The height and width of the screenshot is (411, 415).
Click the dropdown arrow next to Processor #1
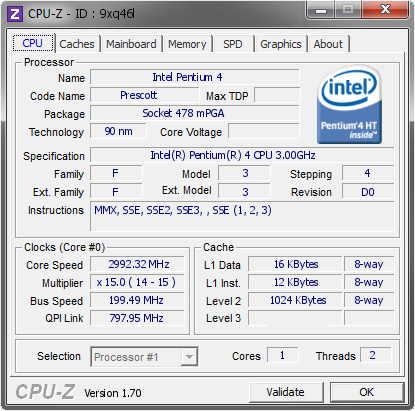pos(189,357)
